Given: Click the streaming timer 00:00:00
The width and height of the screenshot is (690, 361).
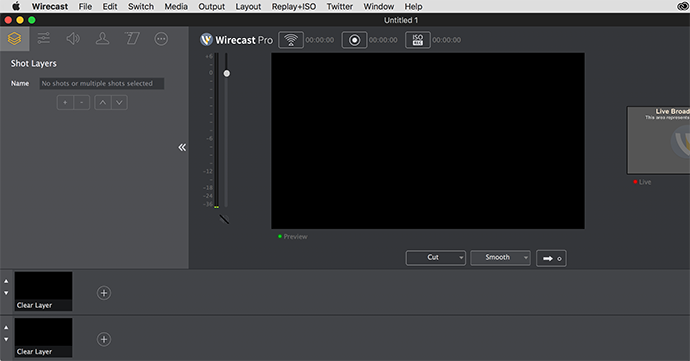Looking at the screenshot, I should click(320, 40).
